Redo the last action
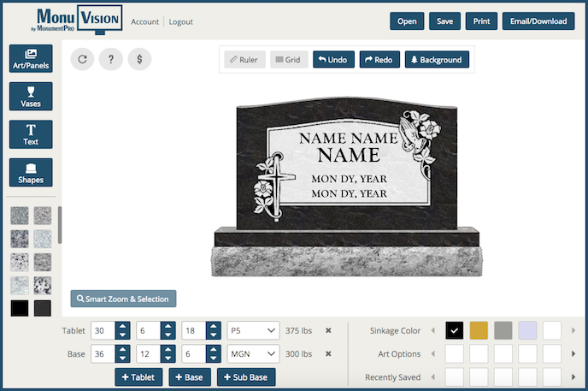The width and height of the screenshot is (588, 391). click(x=379, y=60)
